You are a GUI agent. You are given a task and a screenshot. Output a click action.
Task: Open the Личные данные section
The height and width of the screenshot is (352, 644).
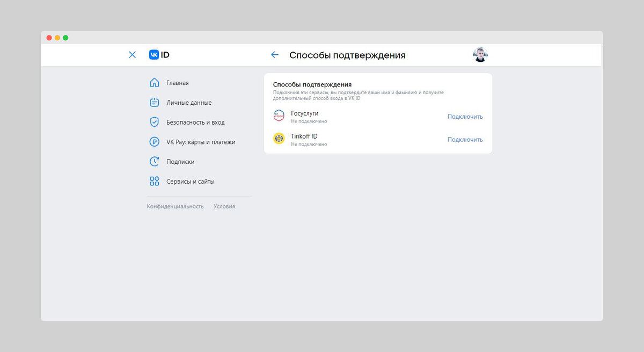point(189,103)
